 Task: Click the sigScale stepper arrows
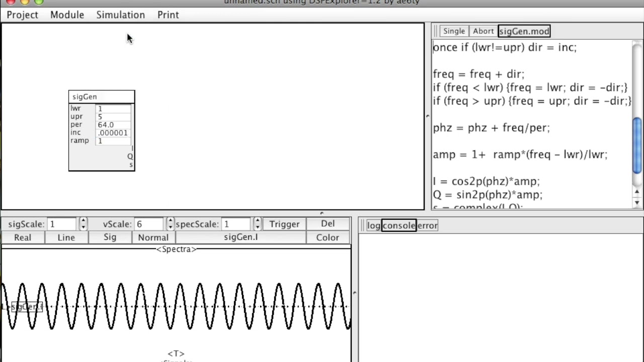(84, 224)
